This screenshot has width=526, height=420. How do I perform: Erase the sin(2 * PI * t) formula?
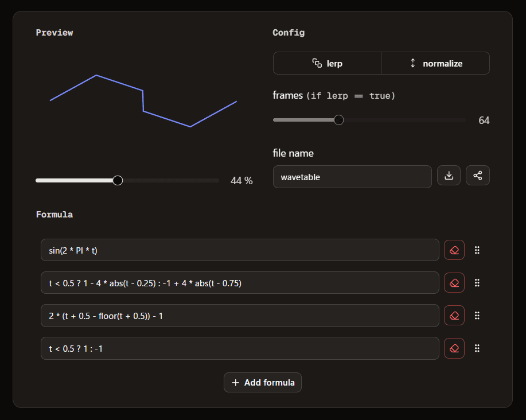point(454,250)
